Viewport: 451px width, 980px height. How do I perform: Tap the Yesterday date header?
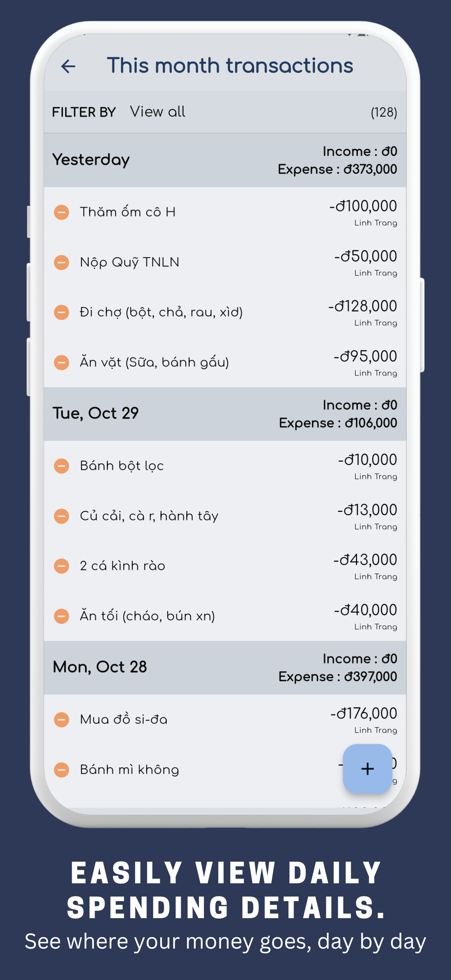[x=91, y=160]
